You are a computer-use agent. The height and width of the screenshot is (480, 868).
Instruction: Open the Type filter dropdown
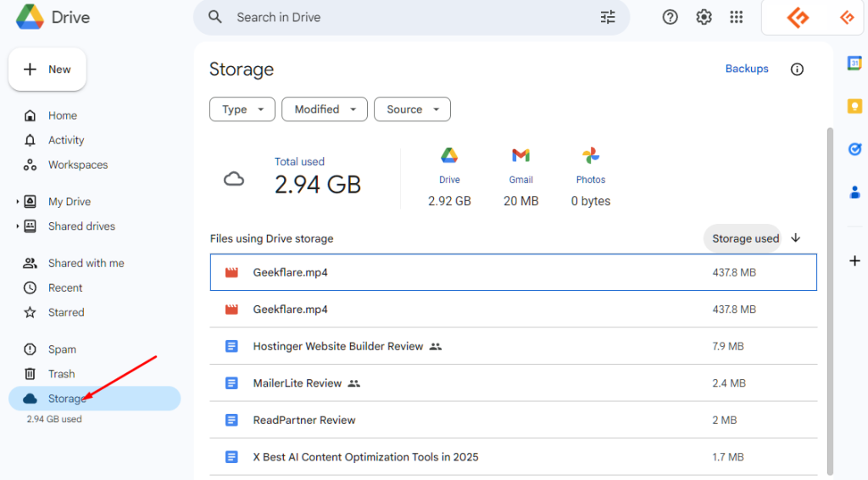tap(242, 109)
